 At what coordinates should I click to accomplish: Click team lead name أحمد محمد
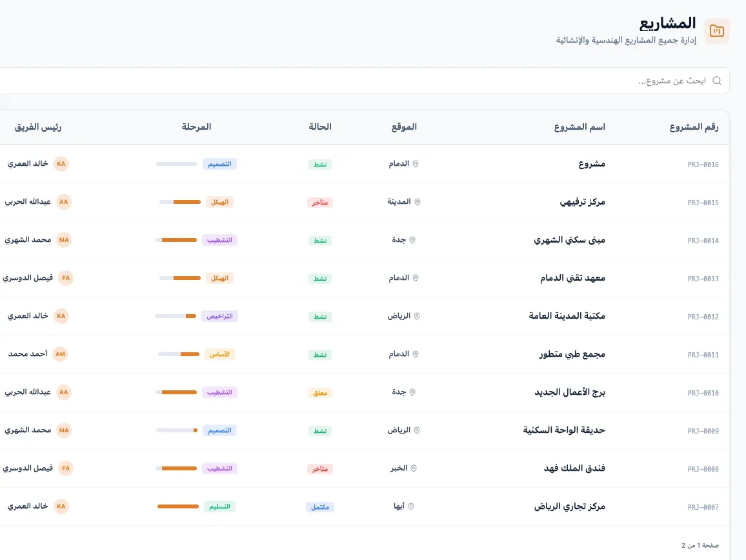(28, 354)
